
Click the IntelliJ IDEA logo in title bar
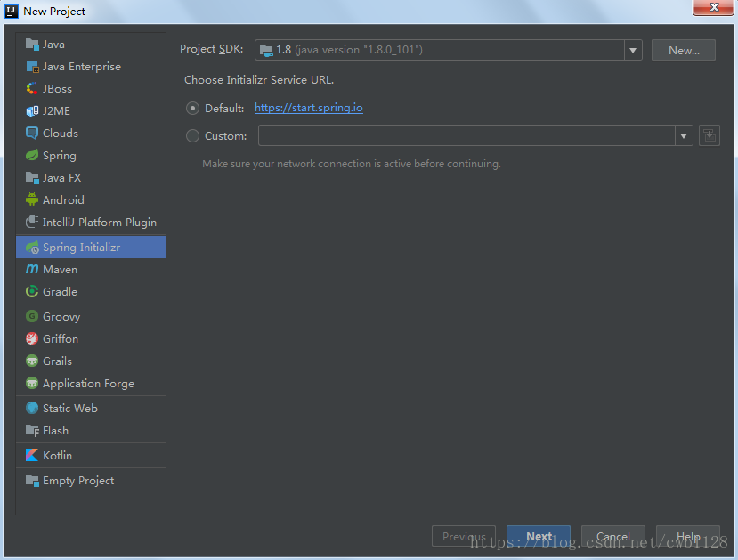12,12
